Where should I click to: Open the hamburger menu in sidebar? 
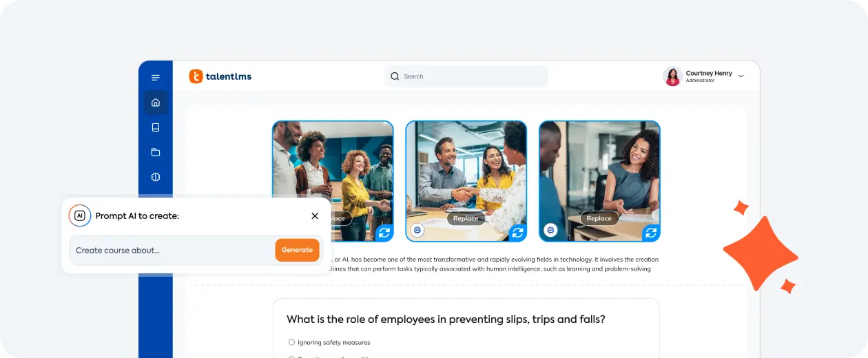pos(156,78)
